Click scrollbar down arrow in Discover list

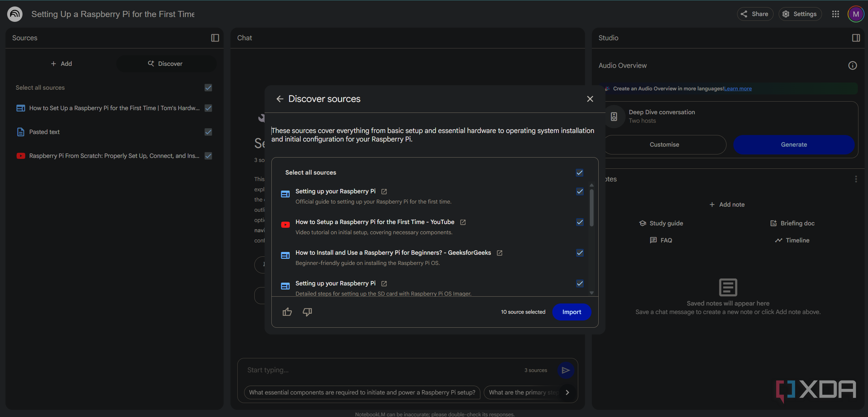click(x=592, y=293)
